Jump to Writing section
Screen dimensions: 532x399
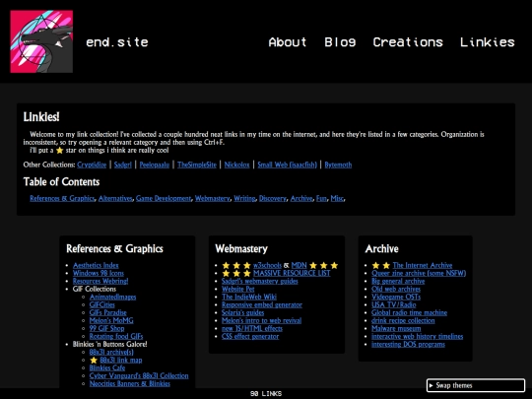point(244,198)
